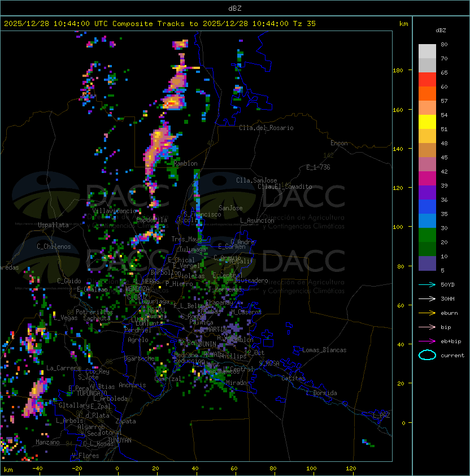Click the Lomas_Blancas place label
Image resolution: width=470 pixels, height=476 pixels.
324,350
